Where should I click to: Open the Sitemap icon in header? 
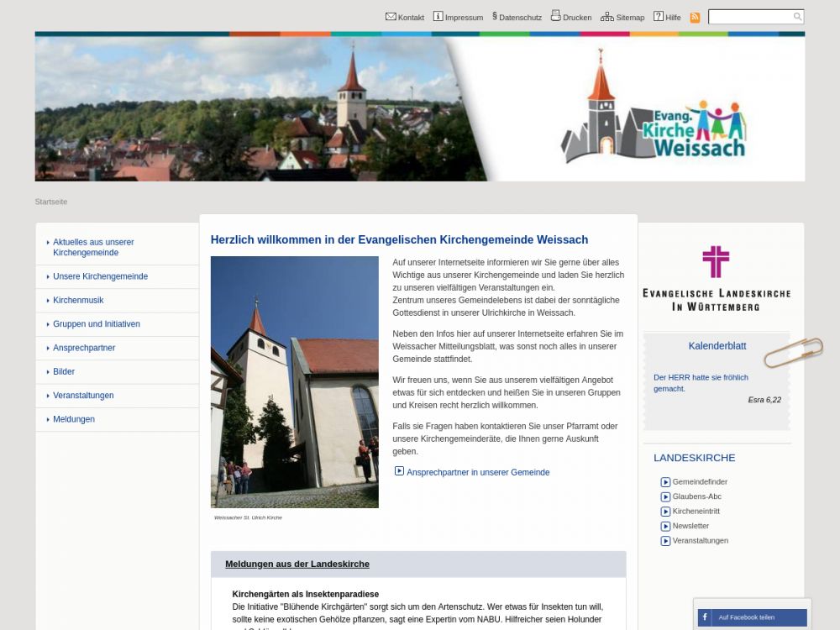pos(606,16)
